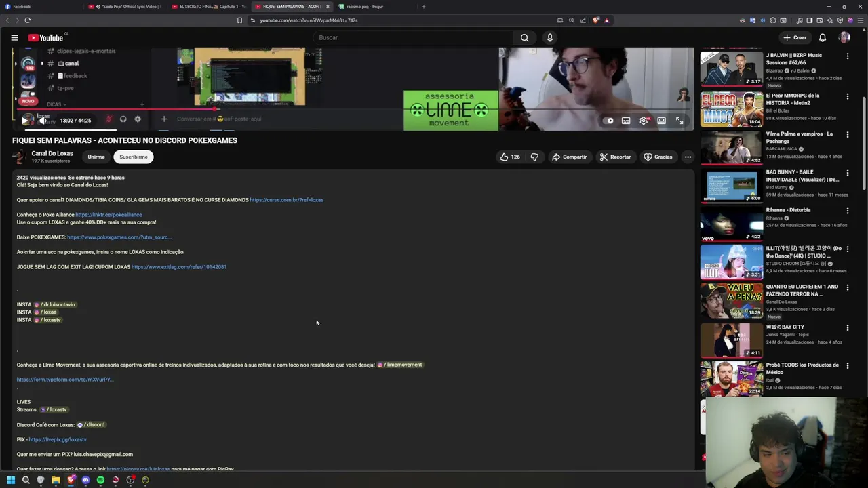868x488 pixels.
Task: Open options menu for Bay City video
Action: (847, 327)
